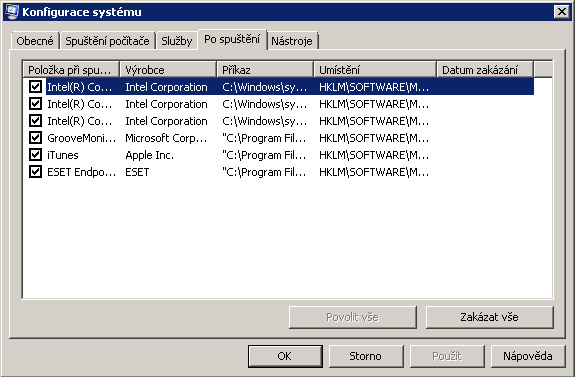This screenshot has width=575, height=377.
Task: Click the Použít button
Action: click(447, 356)
